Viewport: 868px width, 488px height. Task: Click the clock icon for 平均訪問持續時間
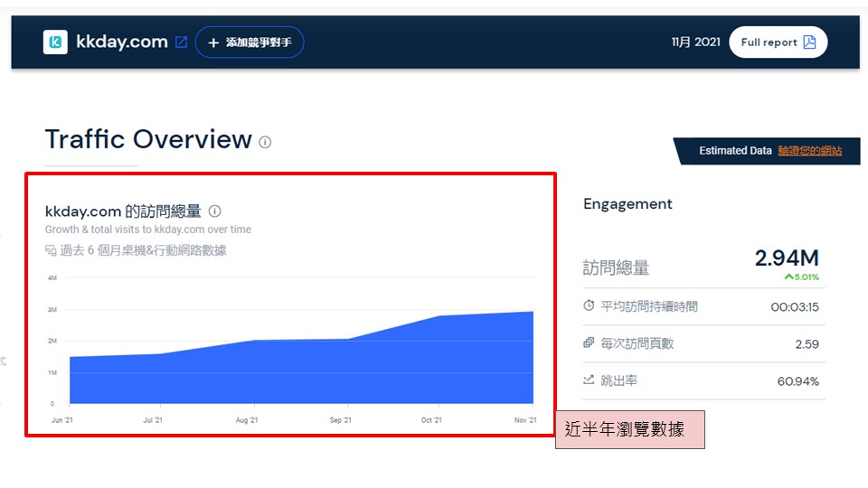click(589, 305)
